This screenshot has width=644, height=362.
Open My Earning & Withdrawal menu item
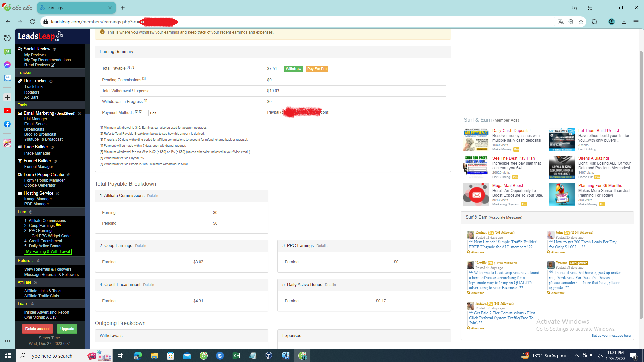[48, 252]
